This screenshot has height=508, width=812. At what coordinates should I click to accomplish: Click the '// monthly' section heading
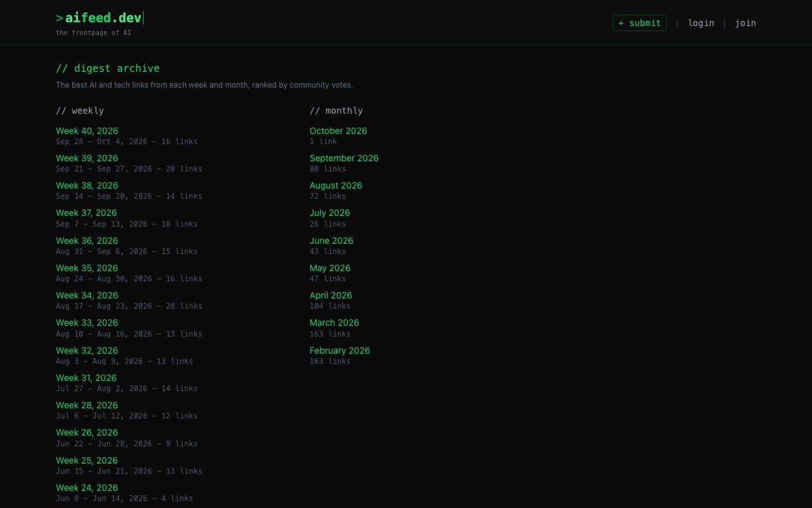pos(336,110)
